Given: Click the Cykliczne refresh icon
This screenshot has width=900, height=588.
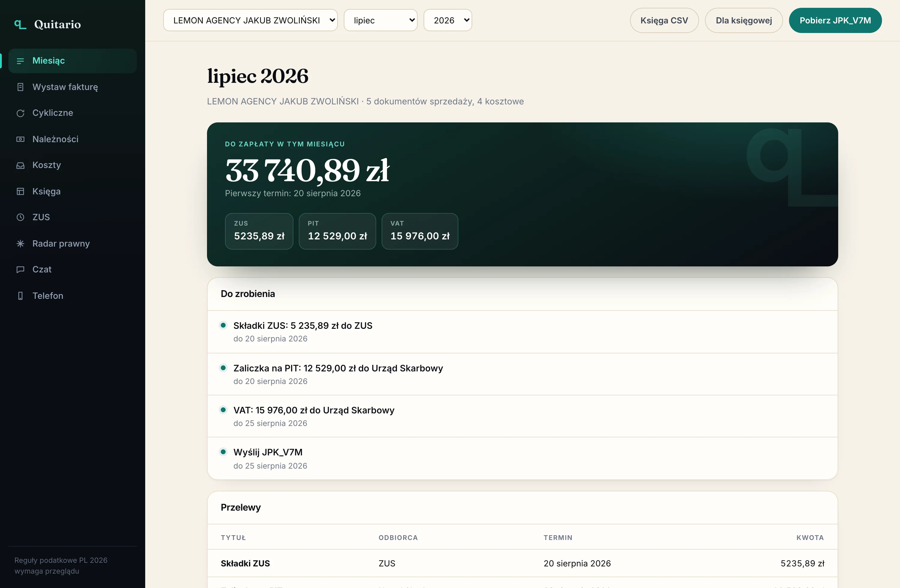Looking at the screenshot, I should [20, 113].
